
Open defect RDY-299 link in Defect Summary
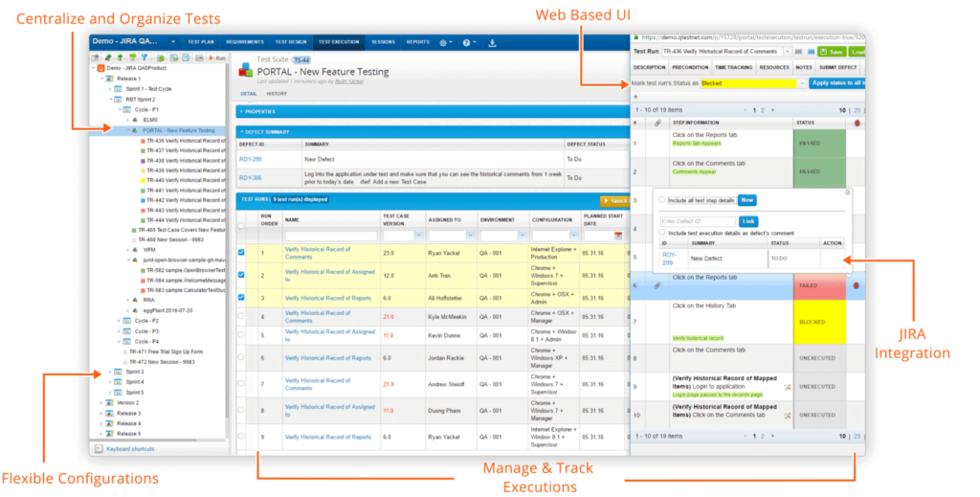point(250,159)
